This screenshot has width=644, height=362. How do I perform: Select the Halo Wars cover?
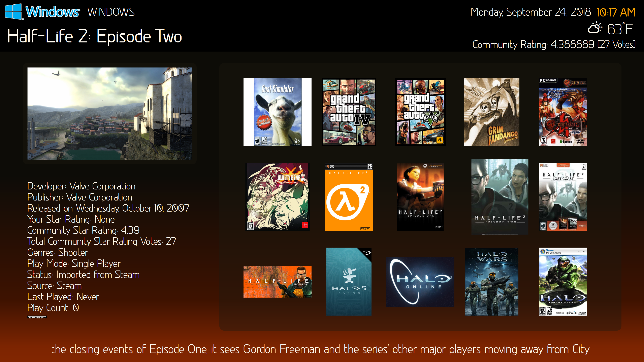(491, 282)
